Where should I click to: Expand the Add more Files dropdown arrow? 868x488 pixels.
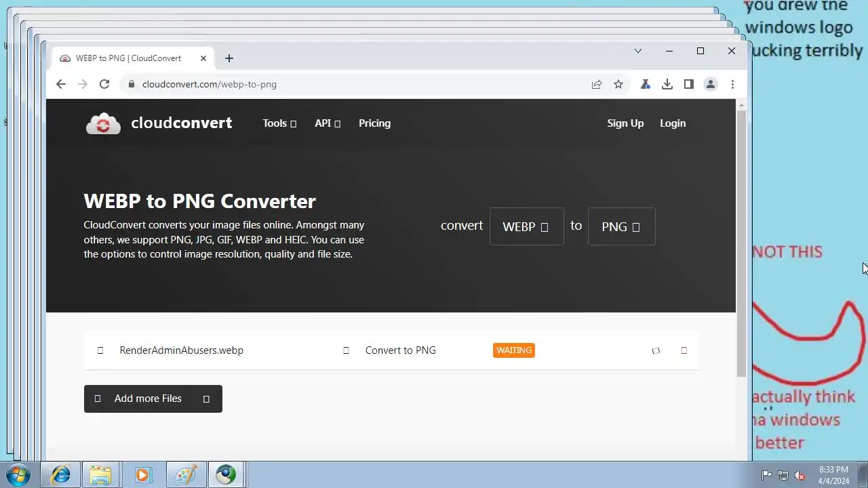207,399
